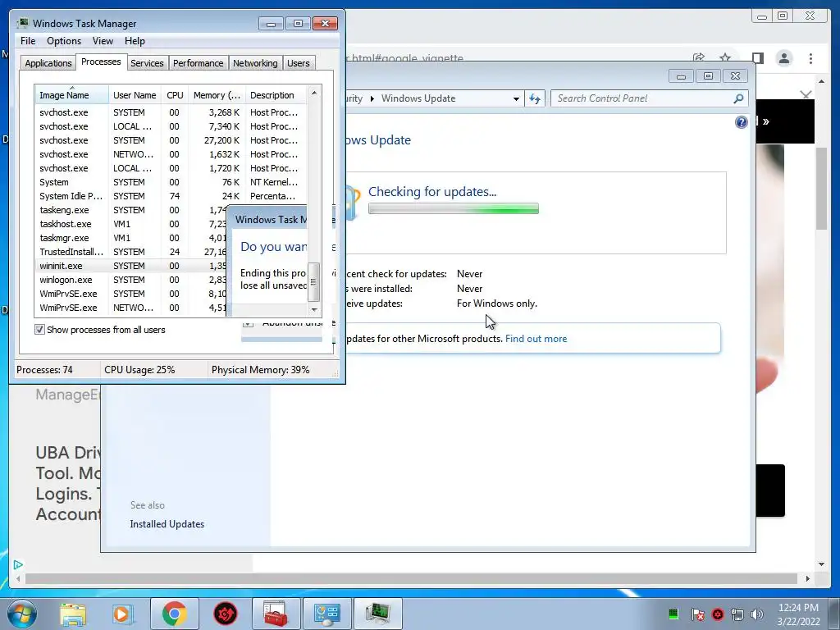Sort processes by Description column
Screen dimensions: 840x630
276,95
